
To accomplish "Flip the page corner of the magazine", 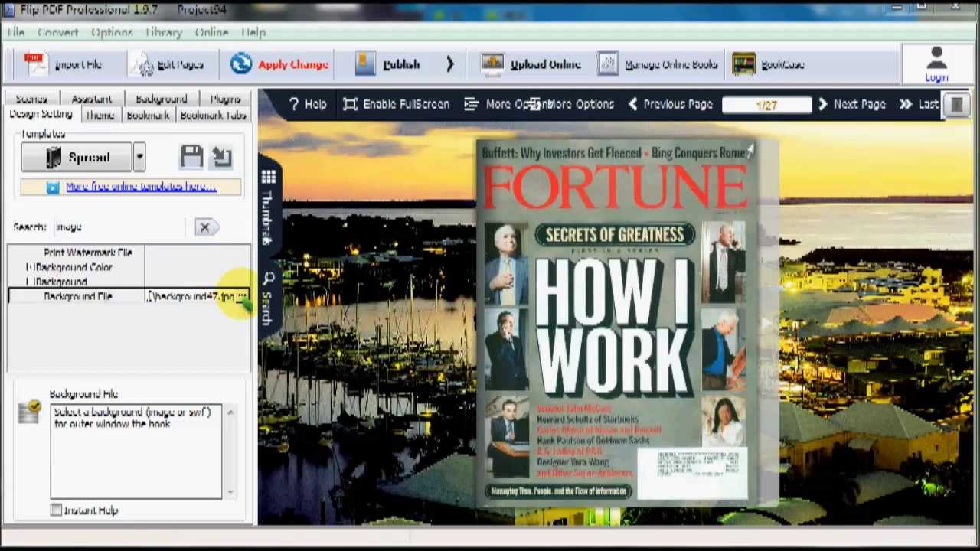I will 750,148.
